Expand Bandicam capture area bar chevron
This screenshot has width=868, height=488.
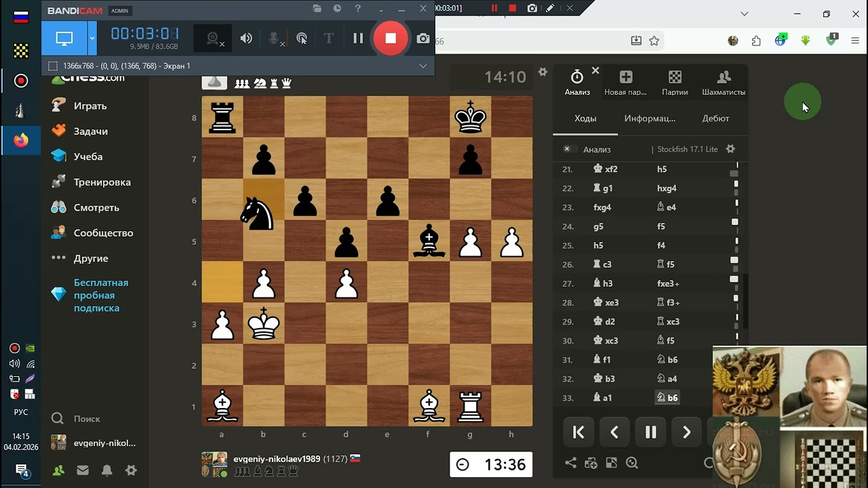423,66
